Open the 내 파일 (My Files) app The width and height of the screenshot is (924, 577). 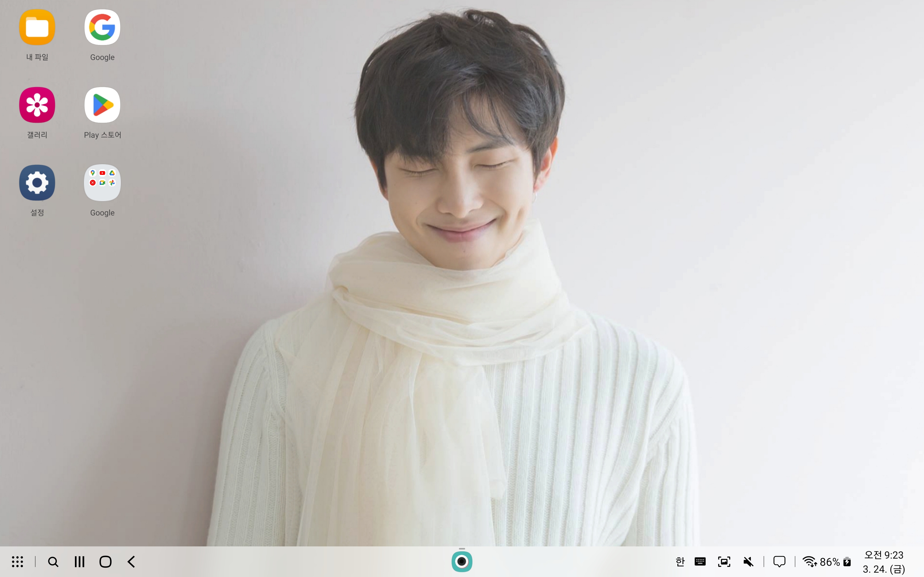37,27
